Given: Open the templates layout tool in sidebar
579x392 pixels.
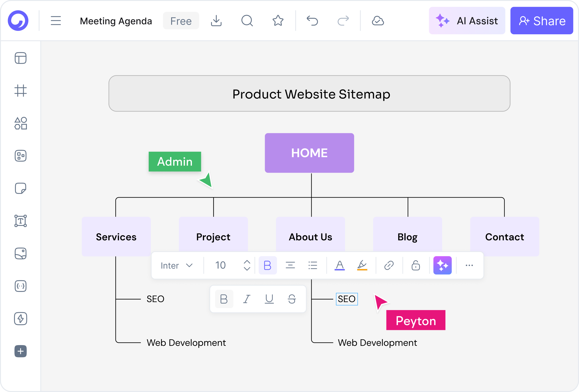Looking at the screenshot, I should (x=21, y=58).
